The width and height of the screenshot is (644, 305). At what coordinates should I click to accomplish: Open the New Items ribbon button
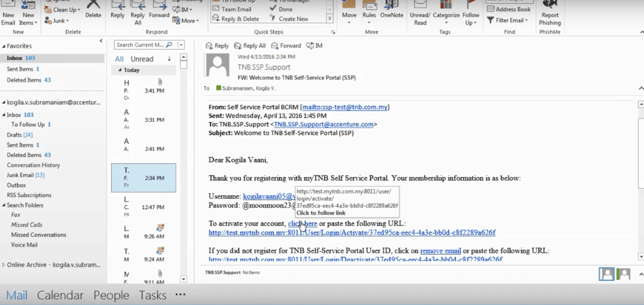tap(28, 13)
